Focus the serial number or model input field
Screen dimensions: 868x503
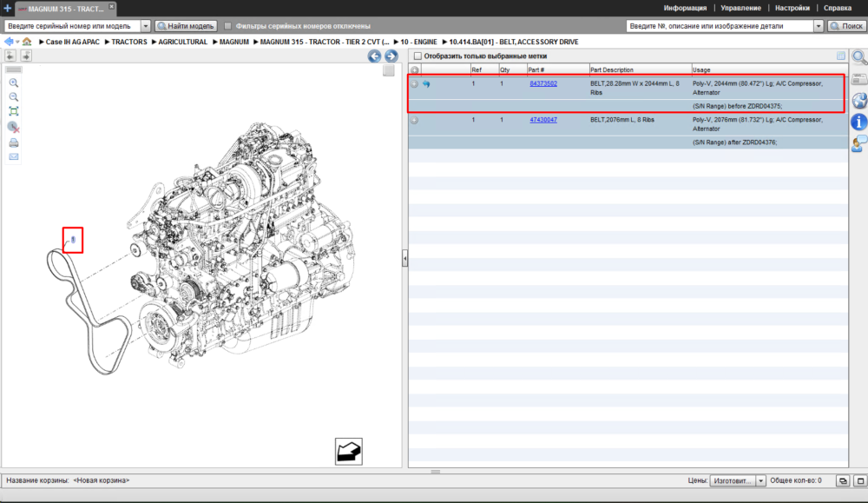coord(73,26)
